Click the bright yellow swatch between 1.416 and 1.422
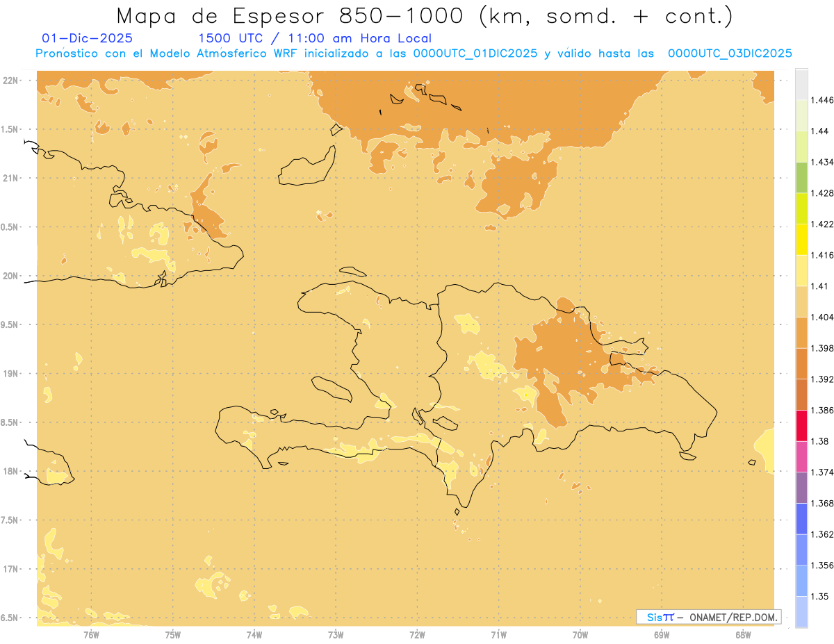This screenshot has width=834, height=644. point(801,240)
